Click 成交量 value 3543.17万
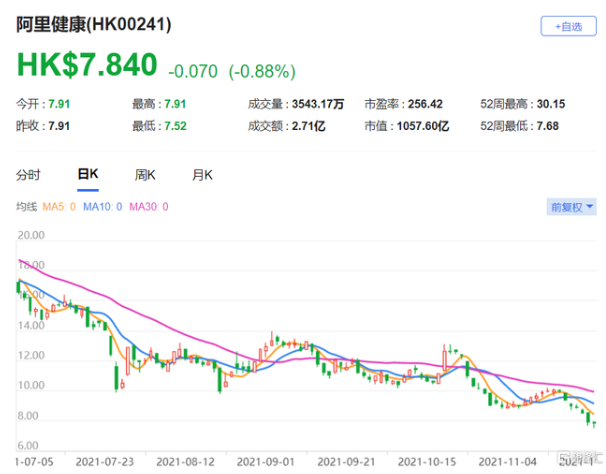606x474 pixels. 318,104
